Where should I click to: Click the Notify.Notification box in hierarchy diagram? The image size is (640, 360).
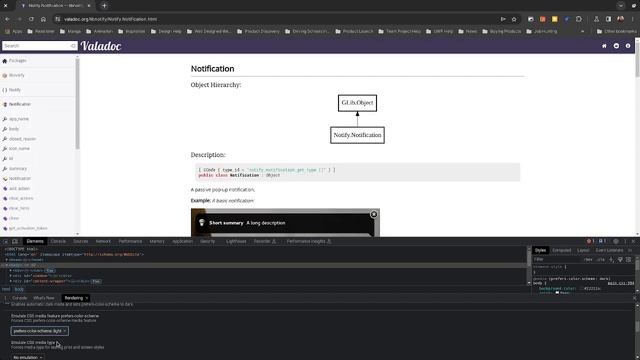(x=357, y=135)
